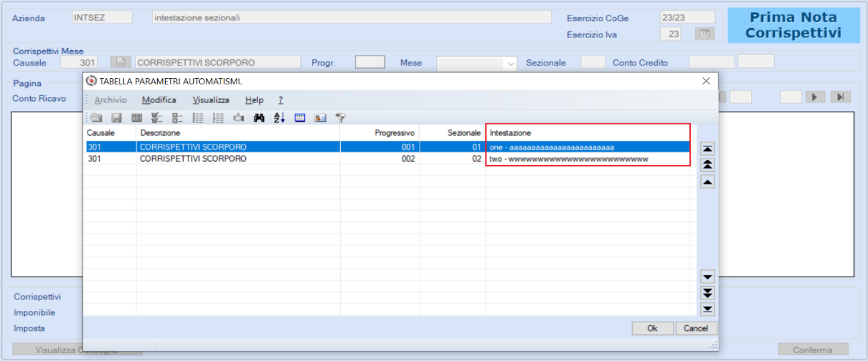Sort by the Progressivo column header
The height and width of the screenshot is (361, 868).
click(380, 133)
